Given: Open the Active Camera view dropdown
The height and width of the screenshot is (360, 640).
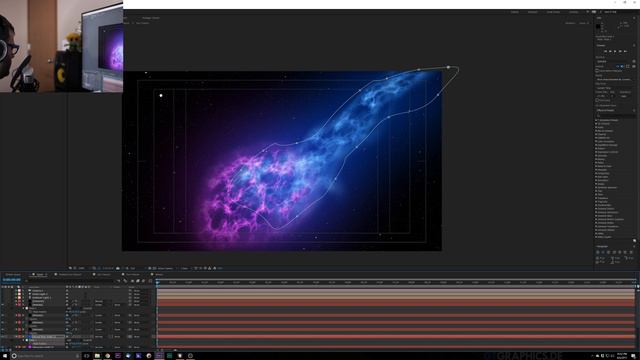Looking at the screenshot, I should coord(165,268).
